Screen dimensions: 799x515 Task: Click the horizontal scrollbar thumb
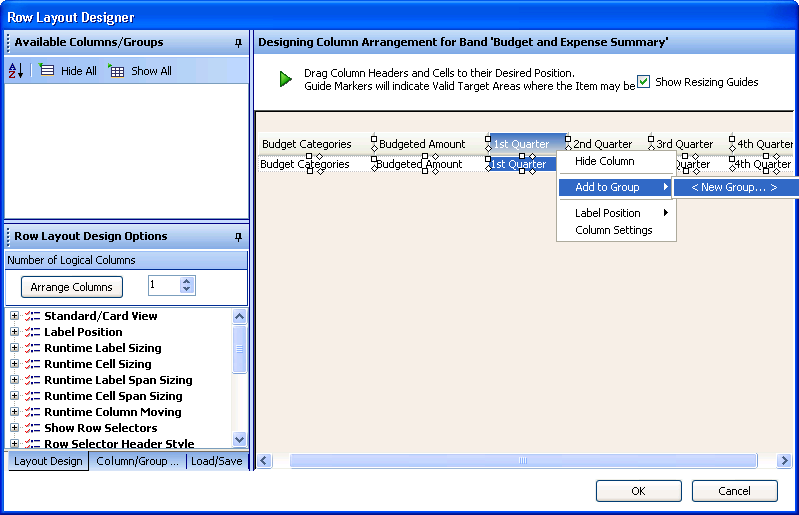(523, 461)
